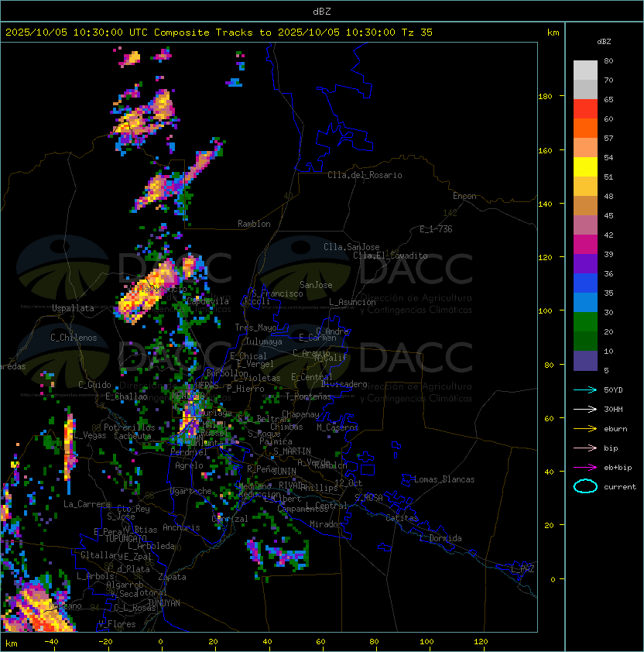644x652 pixels.
Task: Click the Carrizal map label
Action: coord(230,519)
